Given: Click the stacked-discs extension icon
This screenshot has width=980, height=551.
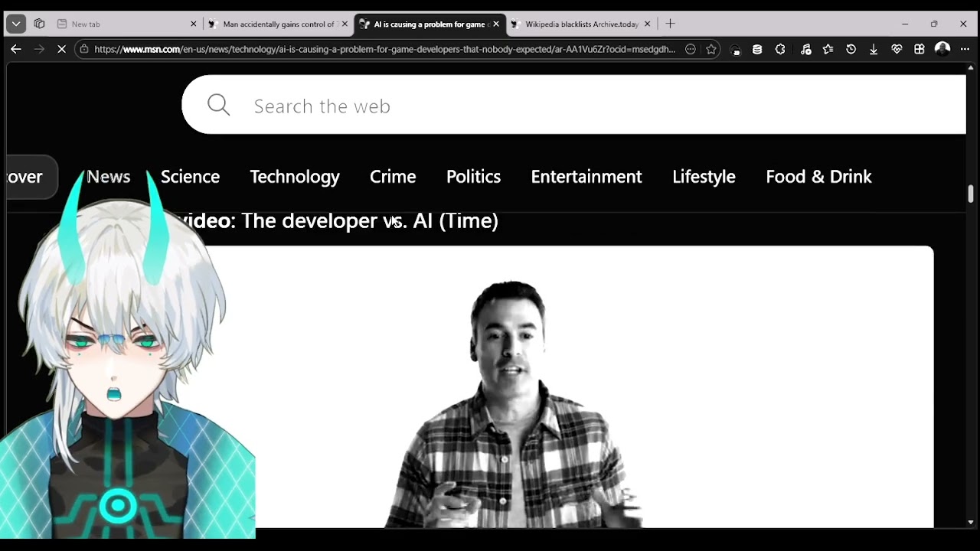Looking at the screenshot, I should pos(757,49).
